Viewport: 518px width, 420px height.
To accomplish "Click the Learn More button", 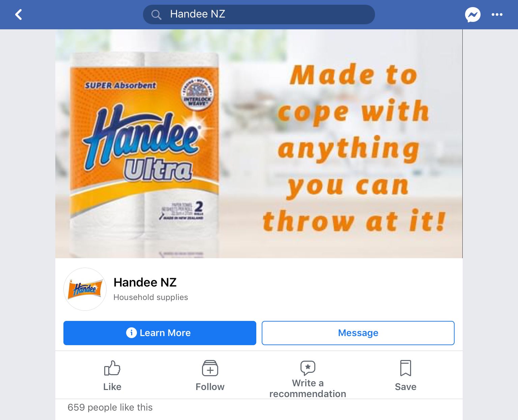I will point(160,333).
